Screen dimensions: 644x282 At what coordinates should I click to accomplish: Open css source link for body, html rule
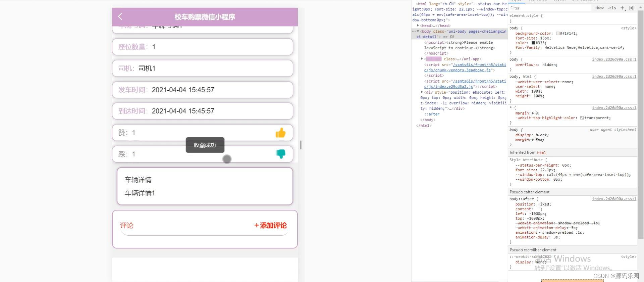click(614, 77)
